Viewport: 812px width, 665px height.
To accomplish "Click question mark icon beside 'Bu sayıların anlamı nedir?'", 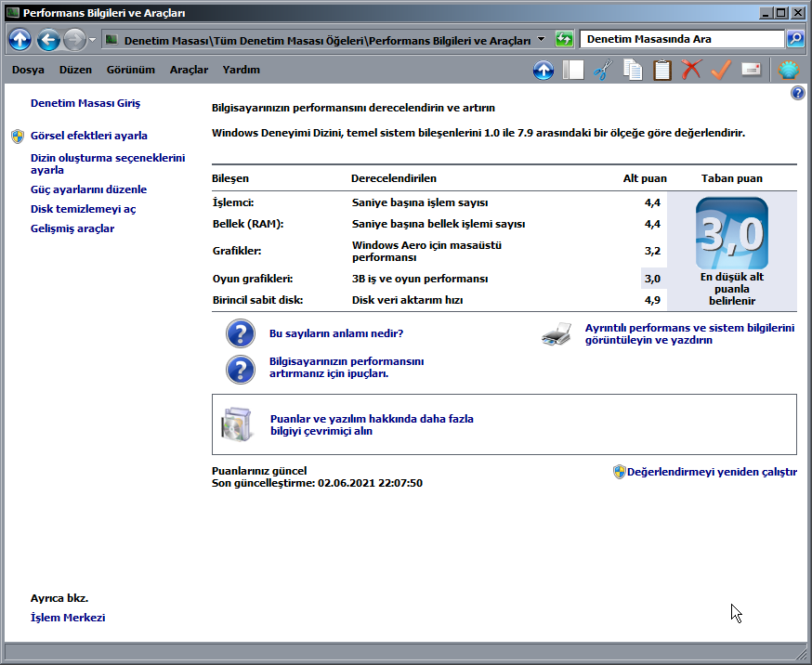I will pos(241,333).
